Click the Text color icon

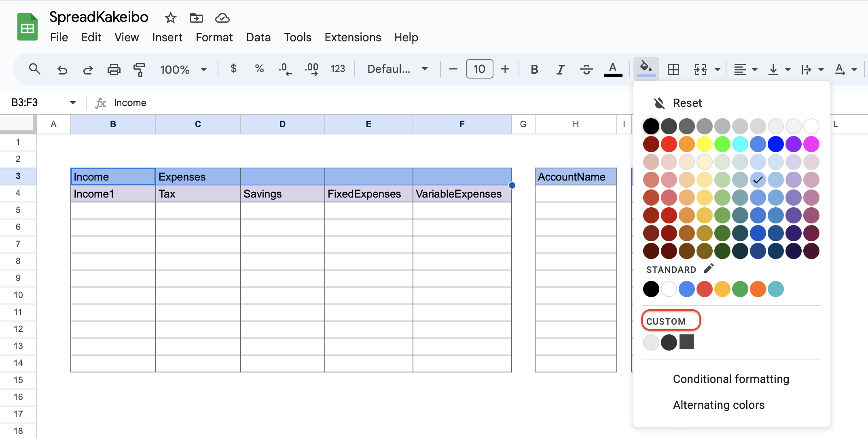pos(613,69)
